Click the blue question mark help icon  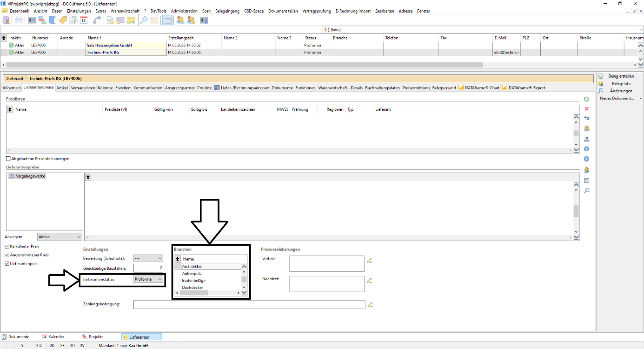(587, 149)
